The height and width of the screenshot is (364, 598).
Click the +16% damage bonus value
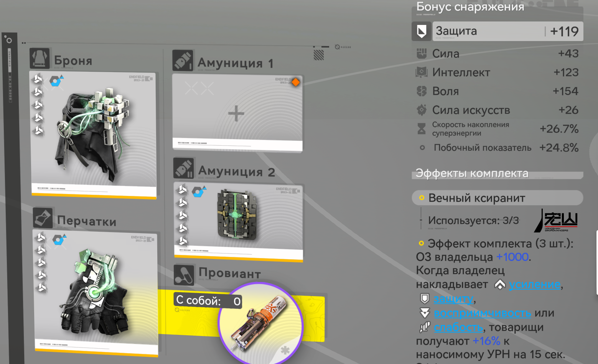(486, 341)
